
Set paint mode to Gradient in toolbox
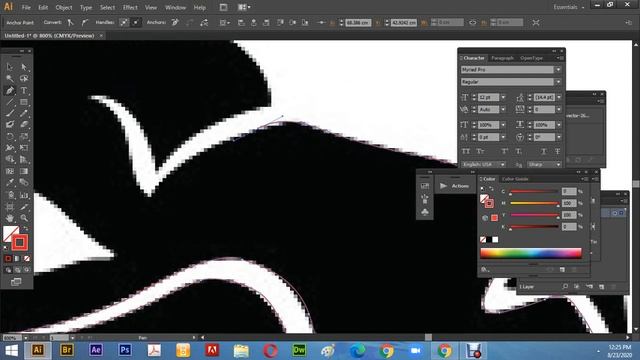[x=17, y=258]
